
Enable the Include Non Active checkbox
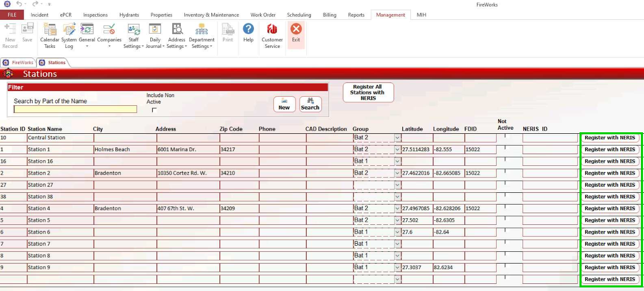coord(154,110)
